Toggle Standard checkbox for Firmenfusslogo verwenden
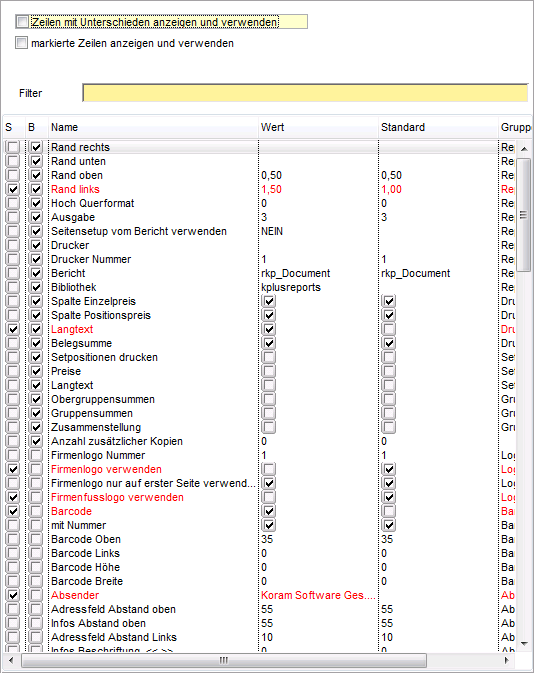 [389, 497]
